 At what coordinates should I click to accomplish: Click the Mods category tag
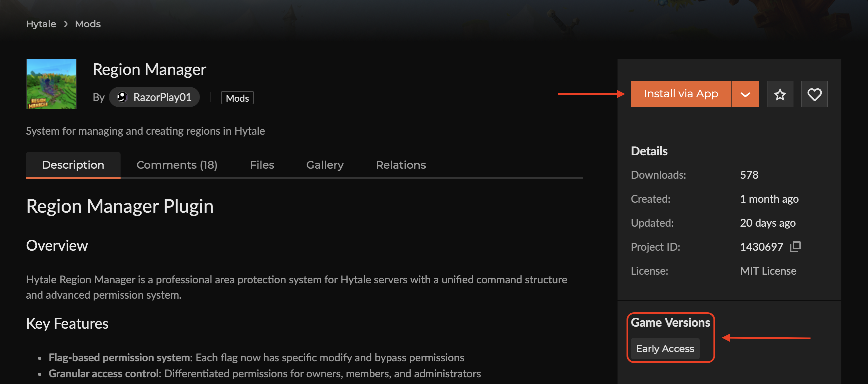[237, 98]
